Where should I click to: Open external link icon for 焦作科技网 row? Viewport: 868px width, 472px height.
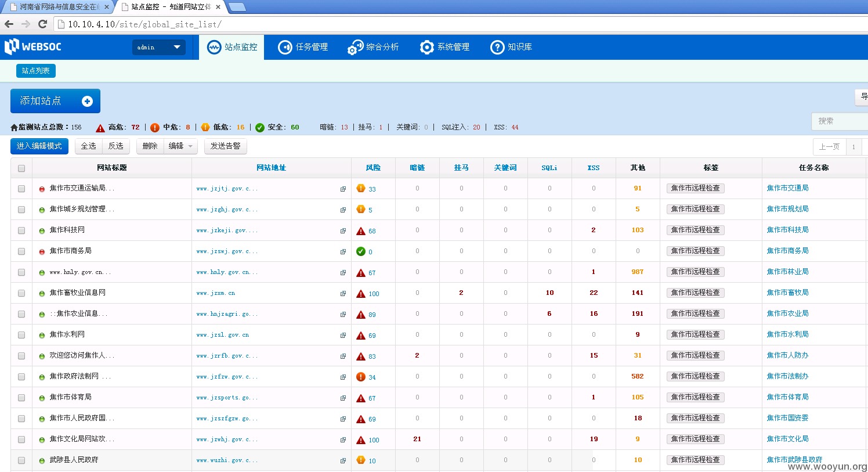pyautogui.click(x=343, y=230)
